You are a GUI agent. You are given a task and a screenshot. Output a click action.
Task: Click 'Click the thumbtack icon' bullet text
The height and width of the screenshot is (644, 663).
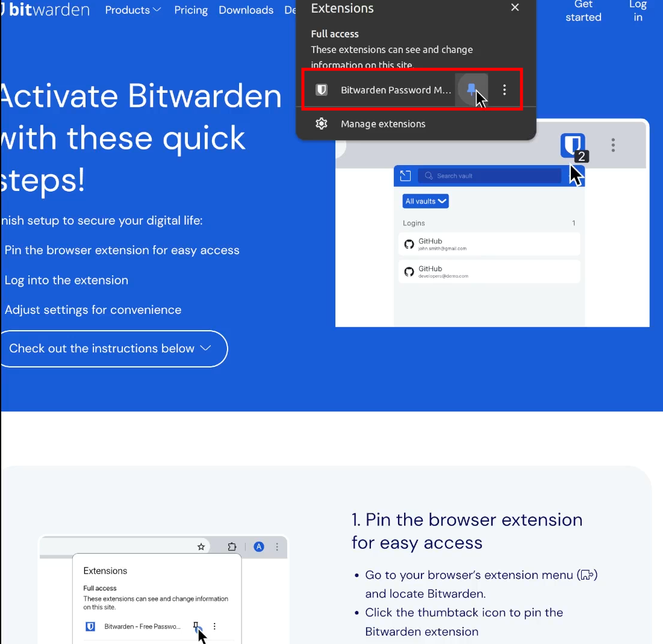[464, 622]
